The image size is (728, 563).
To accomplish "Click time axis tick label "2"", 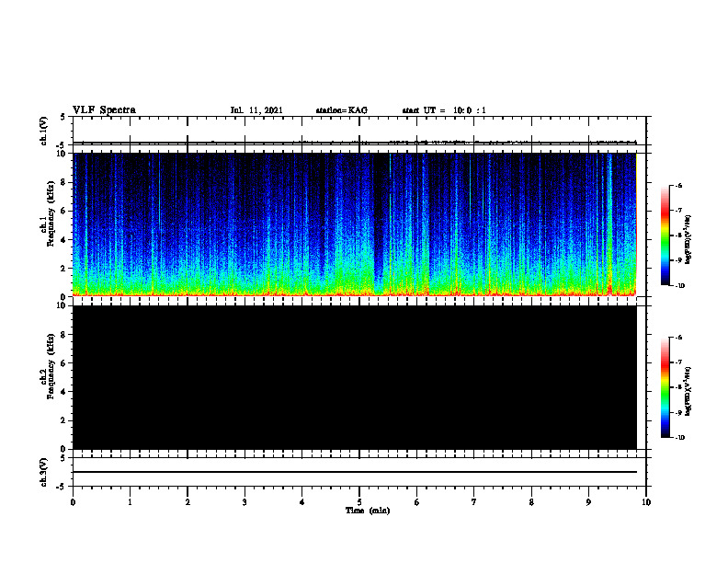I will point(188,502).
